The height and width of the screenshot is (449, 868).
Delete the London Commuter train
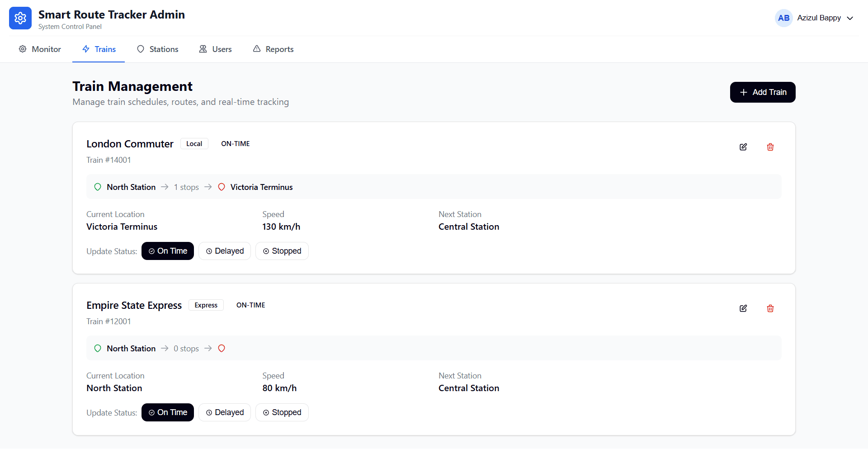click(x=770, y=147)
